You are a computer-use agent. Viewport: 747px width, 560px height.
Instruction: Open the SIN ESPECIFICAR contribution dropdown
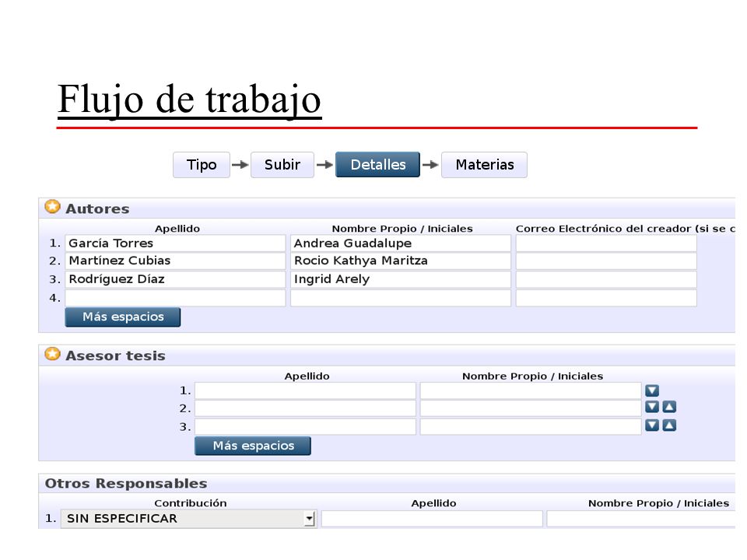point(188,519)
